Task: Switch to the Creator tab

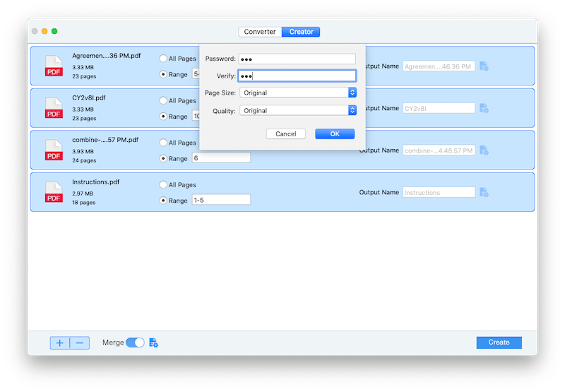Action: pyautogui.click(x=301, y=32)
